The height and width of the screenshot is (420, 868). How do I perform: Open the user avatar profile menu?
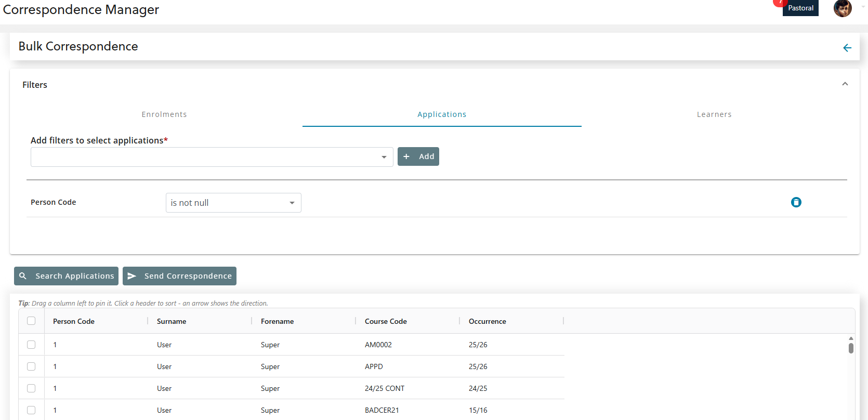click(842, 8)
